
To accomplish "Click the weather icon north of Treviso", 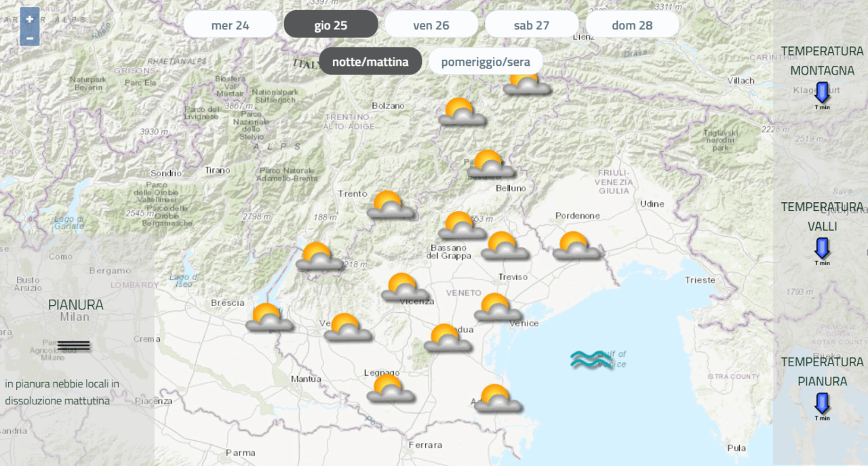I will point(505,246).
